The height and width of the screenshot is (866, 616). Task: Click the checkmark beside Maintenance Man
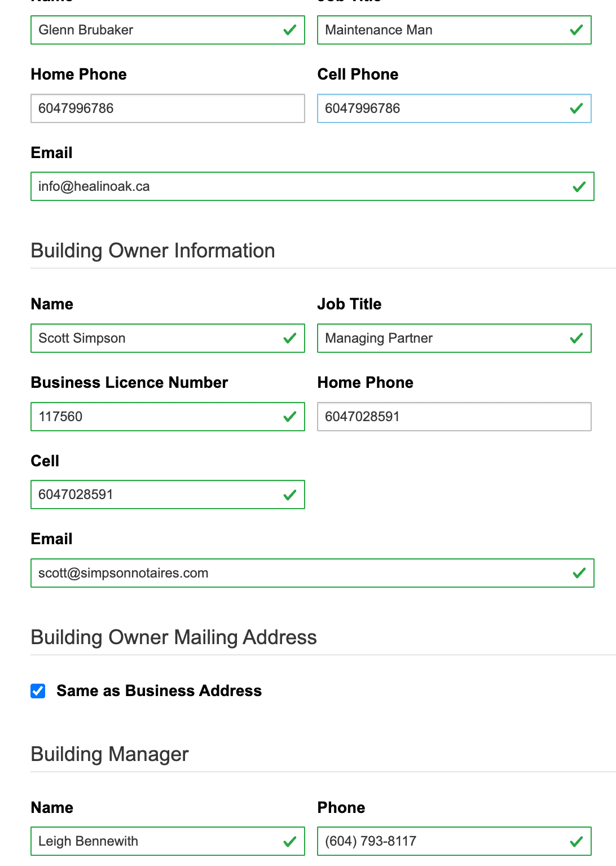tap(576, 30)
